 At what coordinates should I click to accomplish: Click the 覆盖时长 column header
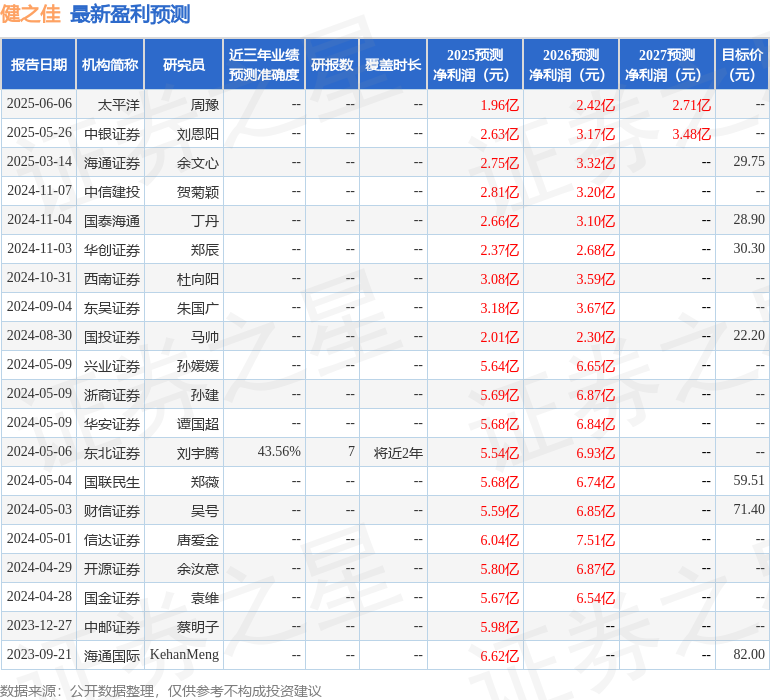[x=393, y=64]
